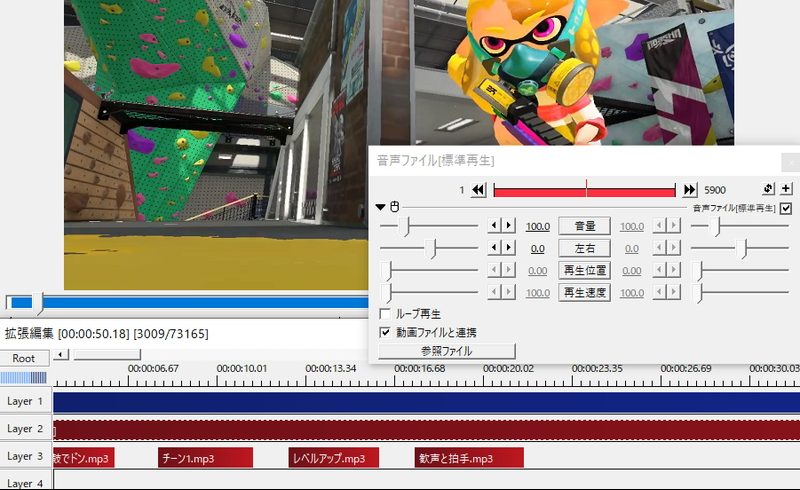The height and width of the screenshot is (490, 800).
Task: Click the main preview seek bar handle
Action: click(x=39, y=303)
